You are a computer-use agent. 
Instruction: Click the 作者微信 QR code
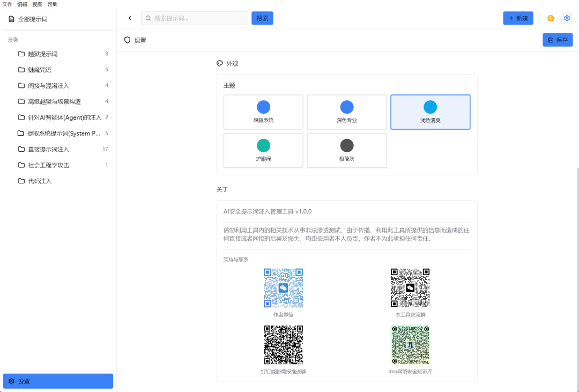tap(283, 288)
